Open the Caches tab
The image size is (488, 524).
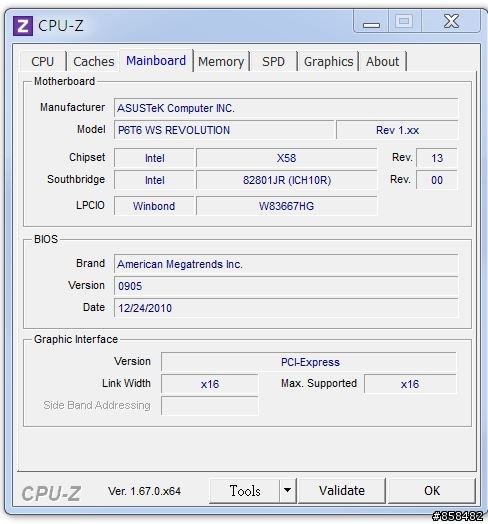[94, 61]
